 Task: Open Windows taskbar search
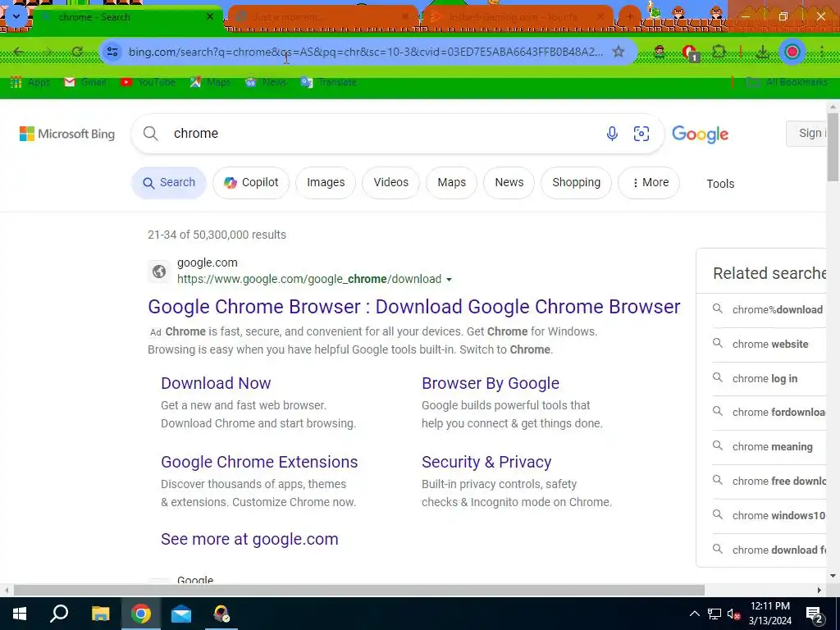59,614
